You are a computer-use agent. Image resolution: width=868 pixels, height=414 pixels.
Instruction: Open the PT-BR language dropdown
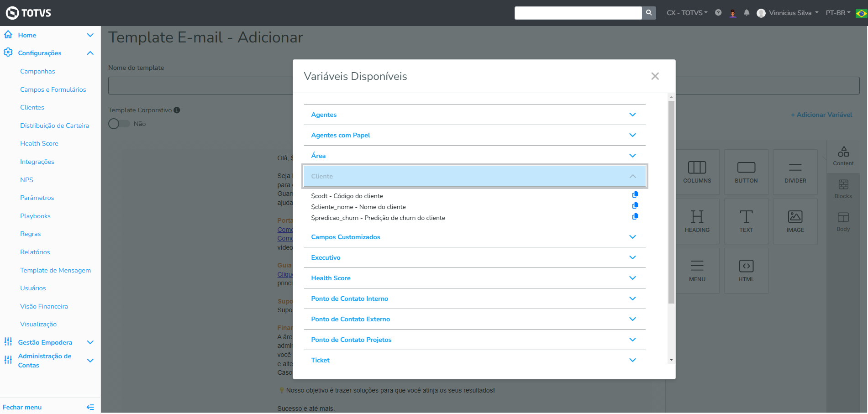point(838,13)
